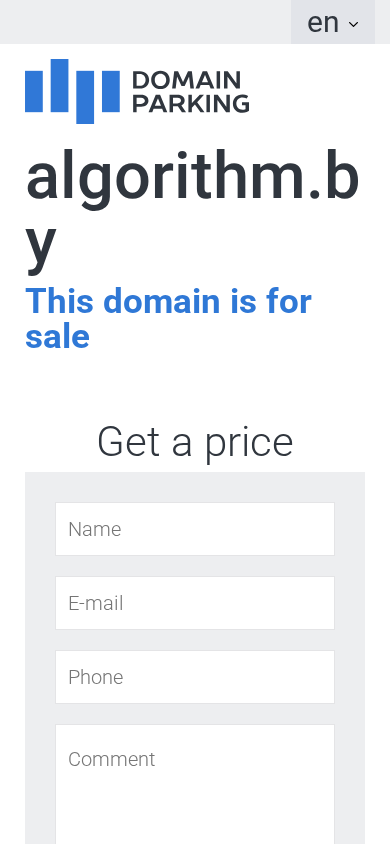This screenshot has width=390, height=844.
Task: Click the leftmost blue bar of the logo
Action: [34, 92]
